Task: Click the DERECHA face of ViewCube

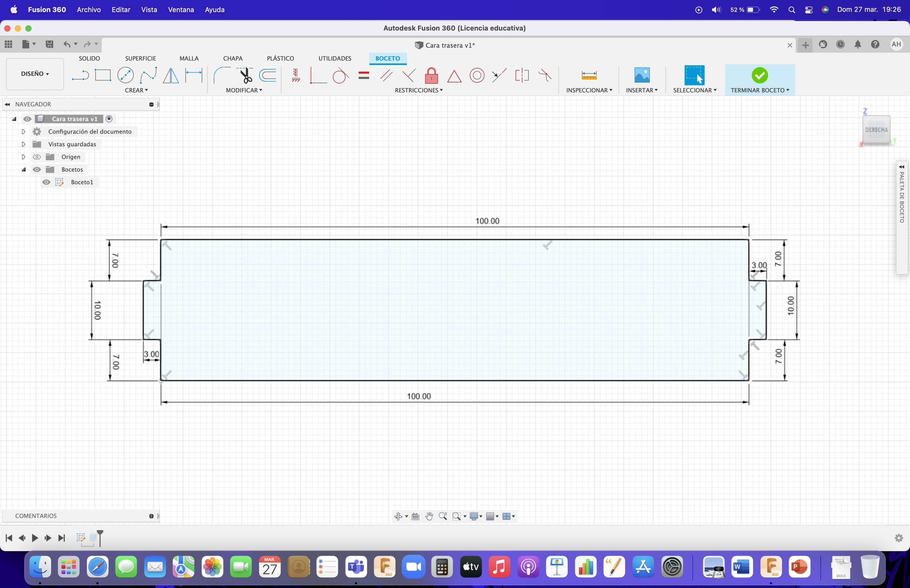Action: [x=876, y=129]
